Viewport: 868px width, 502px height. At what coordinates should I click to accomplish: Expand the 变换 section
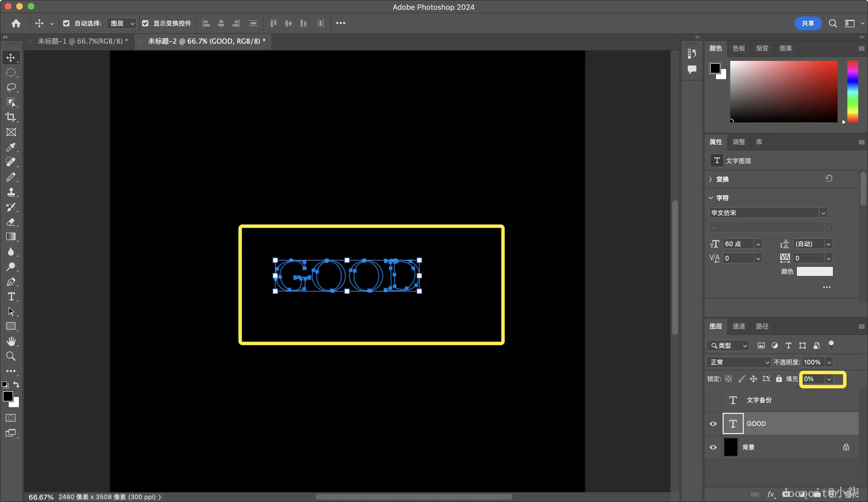[x=711, y=179]
